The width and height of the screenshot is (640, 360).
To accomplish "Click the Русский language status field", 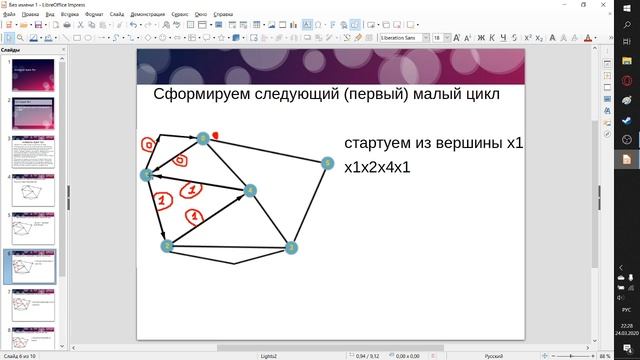I will [x=493, y=356].
